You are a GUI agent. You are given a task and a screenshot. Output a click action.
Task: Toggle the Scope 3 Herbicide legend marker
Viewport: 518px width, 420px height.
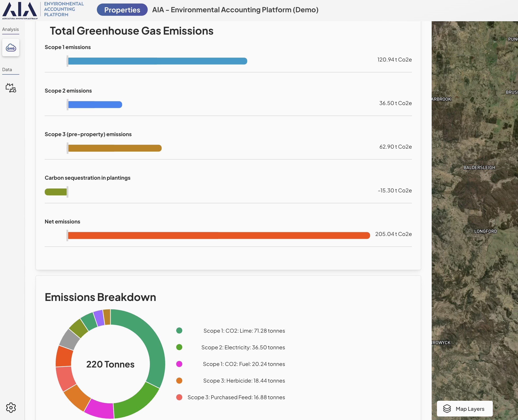pos(179,381)
